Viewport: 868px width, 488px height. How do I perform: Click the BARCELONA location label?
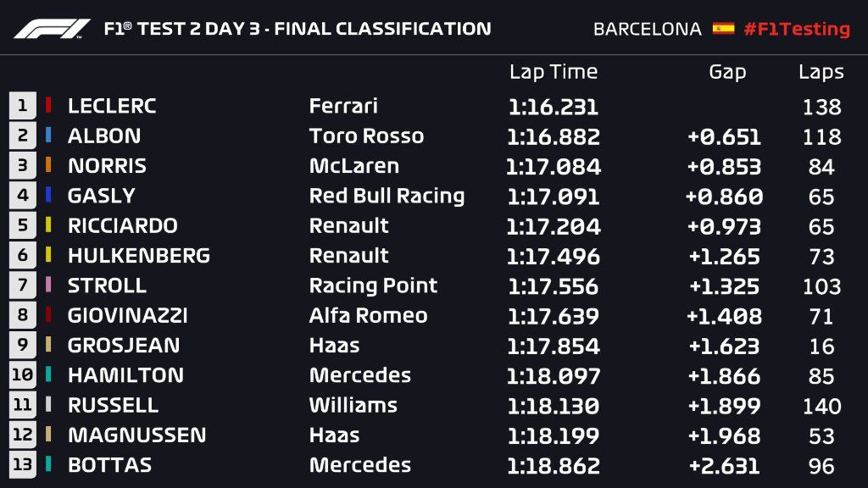point(648,29)
